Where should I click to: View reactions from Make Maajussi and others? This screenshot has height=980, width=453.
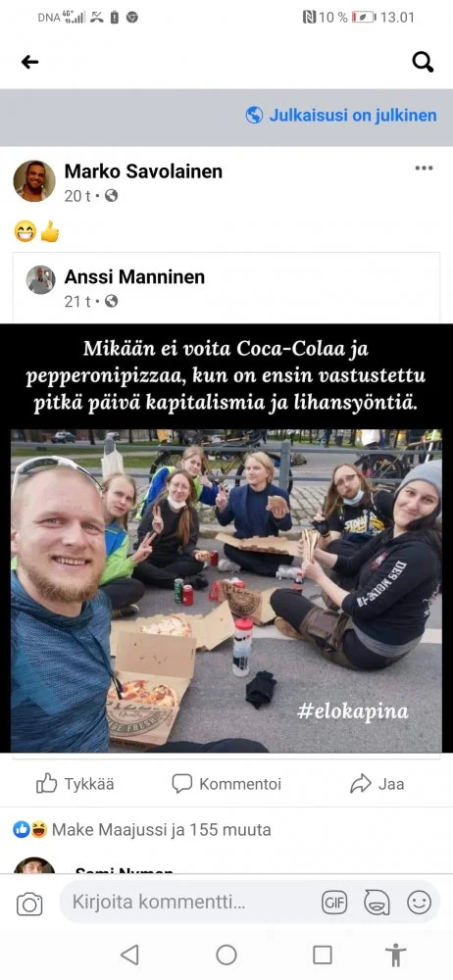pyautogui.click(x=142, y=830)
